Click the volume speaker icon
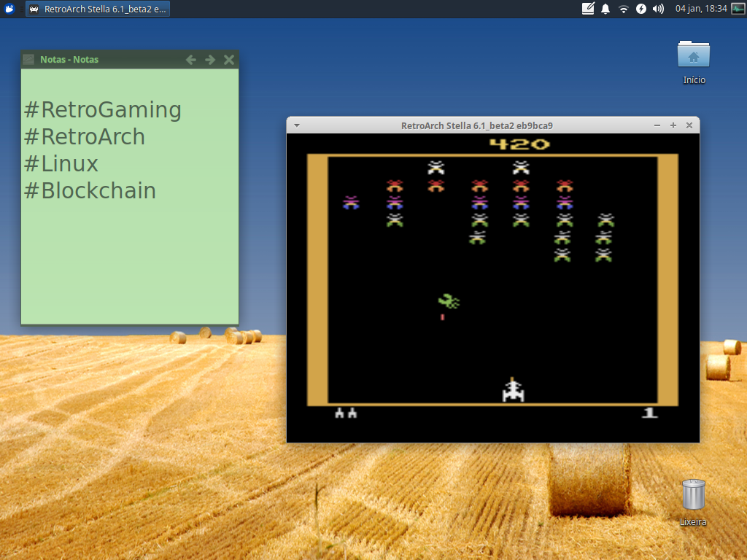This screenshot has height=560, width=747. [659, 9]
